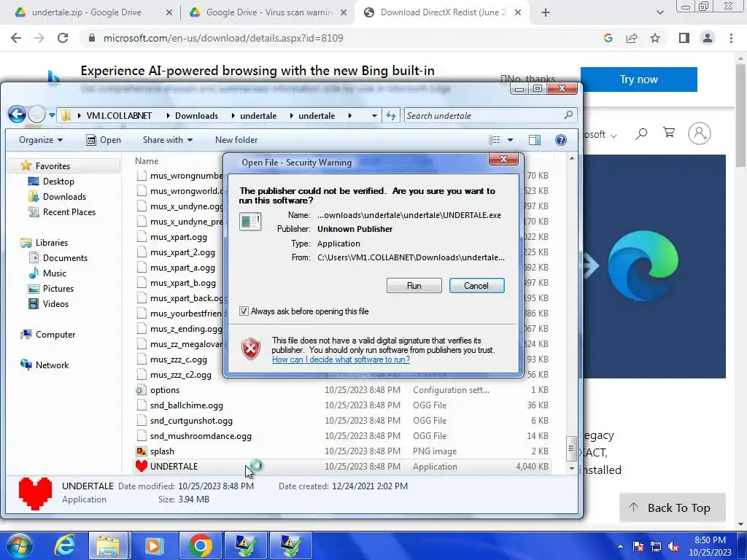Image resolution: width=747 pixels, height=560 pixels.
Task: Click Try now for the Bing banner
Action: coord(638,79)
